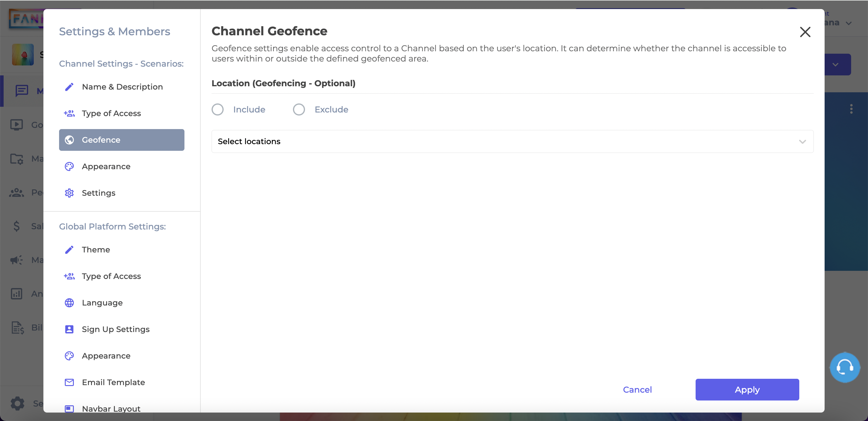The height and width of the screenshot is (421, 868).
Task: Select the Geofence menu item
Action: (x=122, y=140)
